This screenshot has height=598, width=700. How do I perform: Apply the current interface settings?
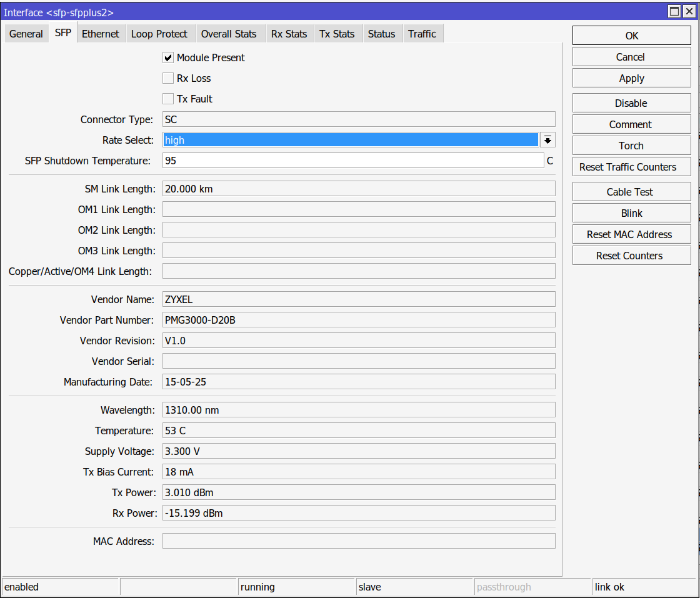[x=631, y=77]
